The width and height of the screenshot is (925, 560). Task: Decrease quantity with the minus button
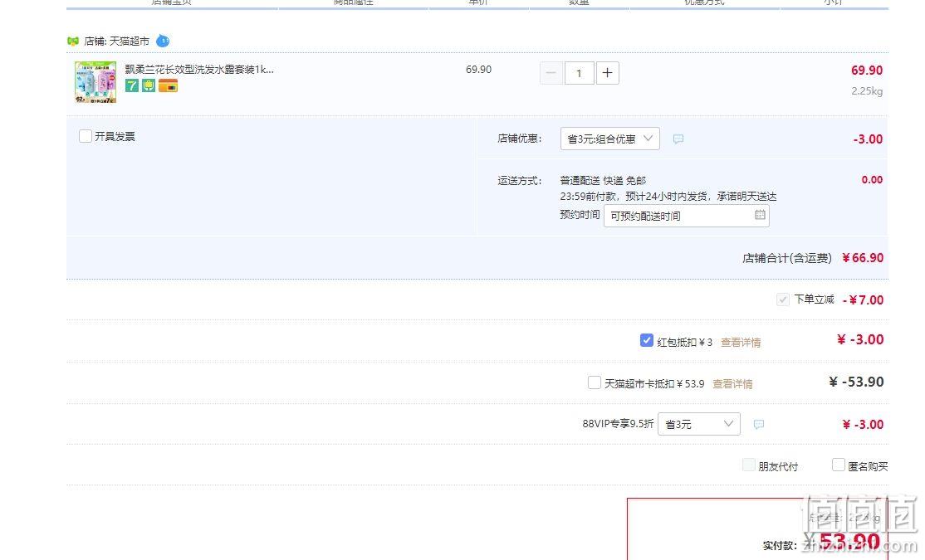coord(551,73)
